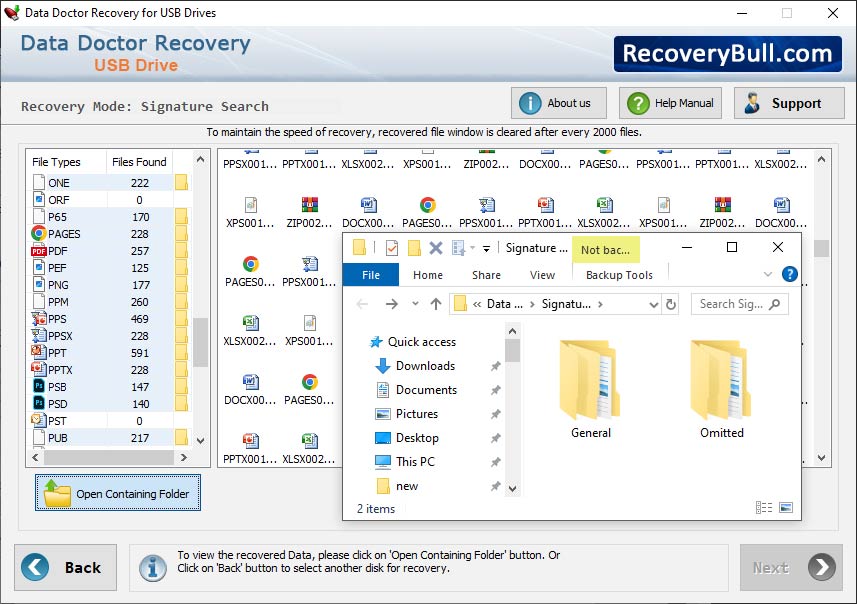Select the PPSX file type icon
Image resolution: width=857 pixels, height=604 pixels.
tap(39, 336)
